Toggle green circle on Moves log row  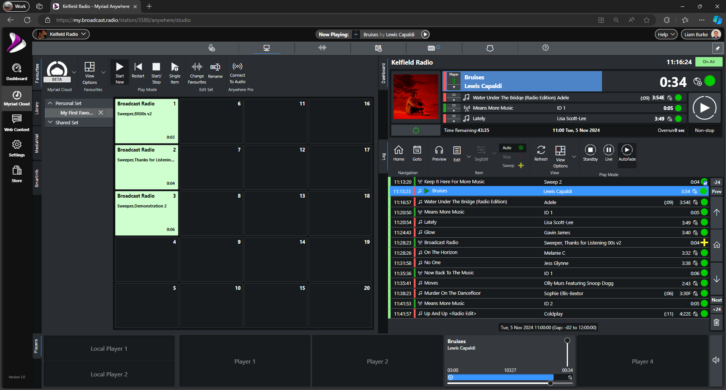pos(704,283)
